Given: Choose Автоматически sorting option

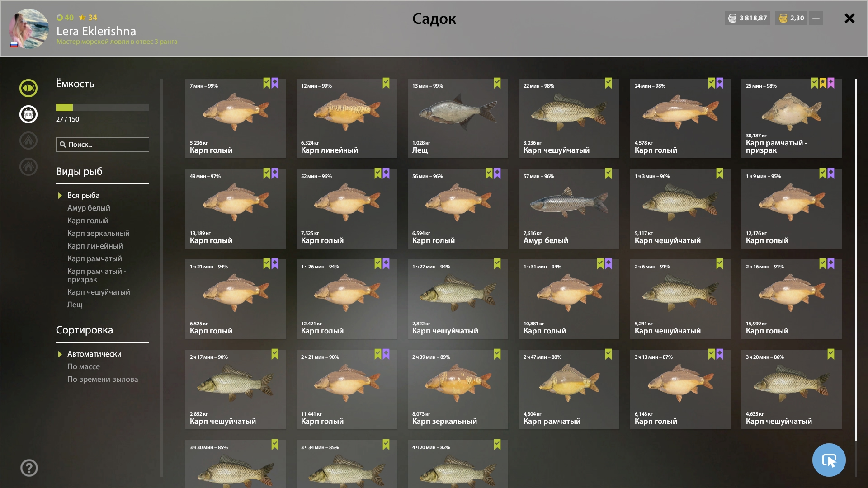Looking at the screenshot, I should tap(94, 354).
